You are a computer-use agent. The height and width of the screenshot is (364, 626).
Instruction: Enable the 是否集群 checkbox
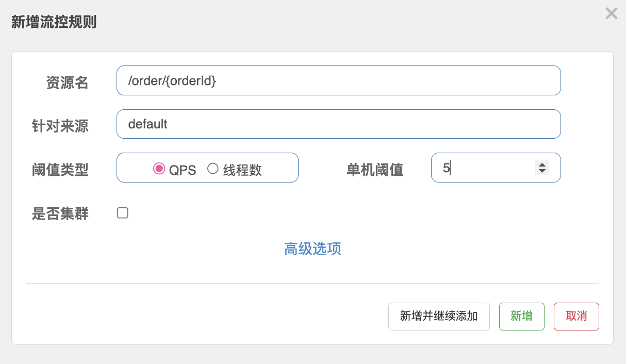point(123,213)
